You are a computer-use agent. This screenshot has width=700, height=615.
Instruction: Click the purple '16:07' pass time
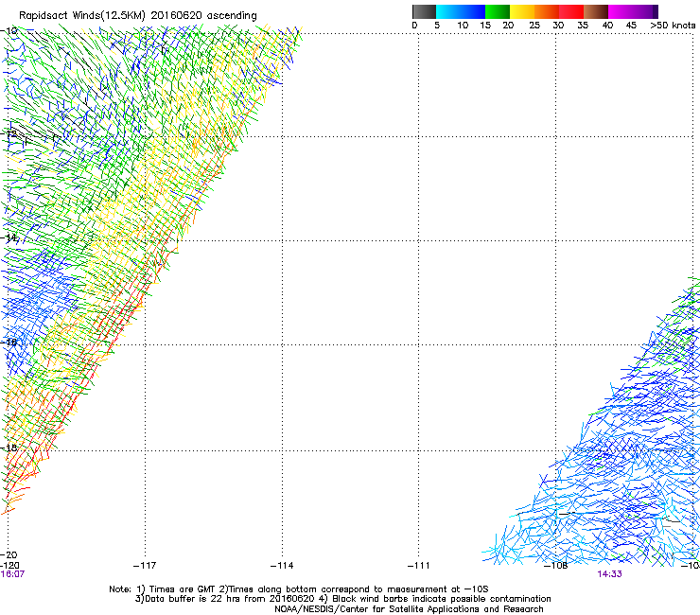[12, 574]
